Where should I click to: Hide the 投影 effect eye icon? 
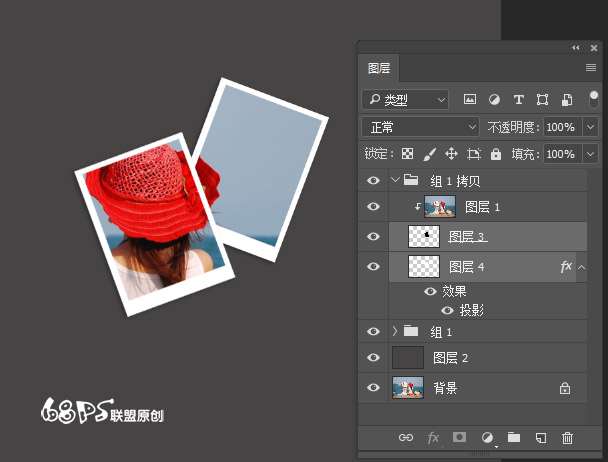click(447, 310)
